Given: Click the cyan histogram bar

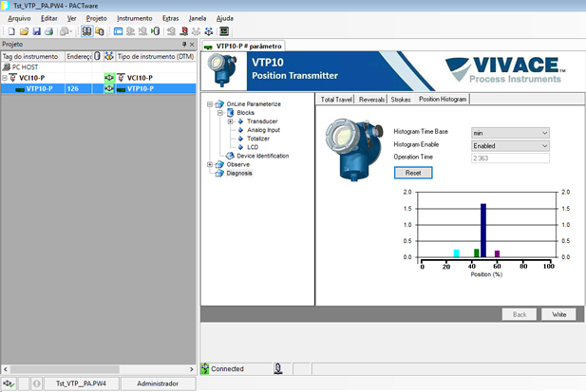Looking at the screenshot, I should 456,253.
